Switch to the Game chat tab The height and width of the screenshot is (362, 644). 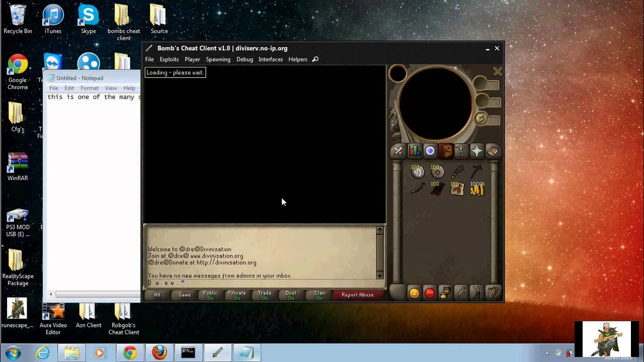point(185,295)
